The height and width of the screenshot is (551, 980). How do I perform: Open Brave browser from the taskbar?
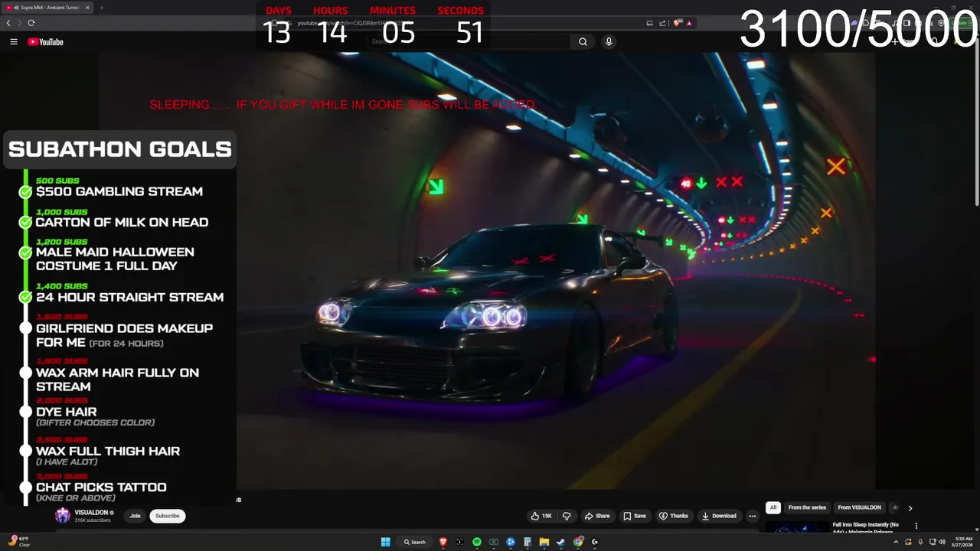pos(443,542)
